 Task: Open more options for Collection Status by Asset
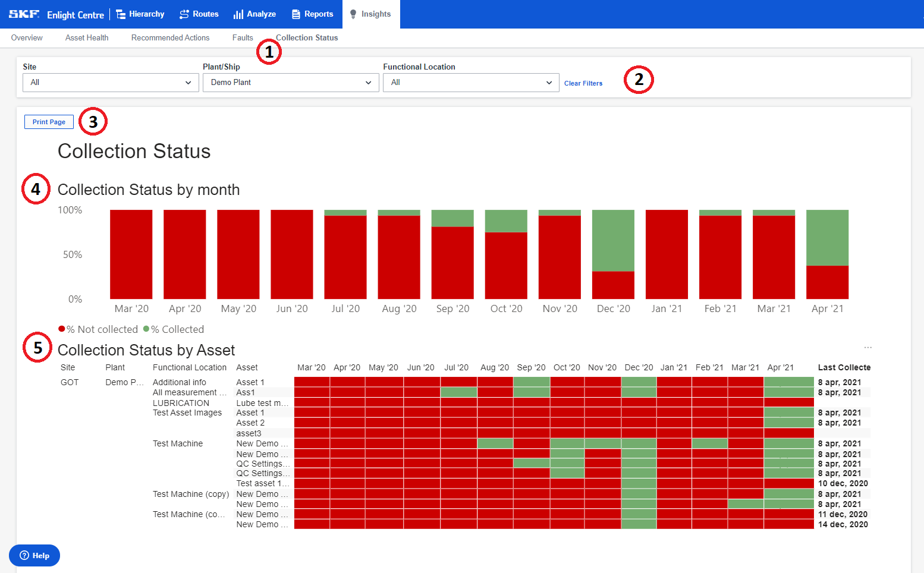click(868, 347)
